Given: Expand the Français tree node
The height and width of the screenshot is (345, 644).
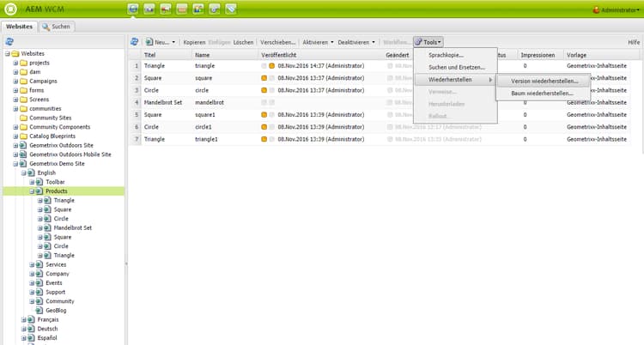Looking at the screenshot, I should coord(24,319).
